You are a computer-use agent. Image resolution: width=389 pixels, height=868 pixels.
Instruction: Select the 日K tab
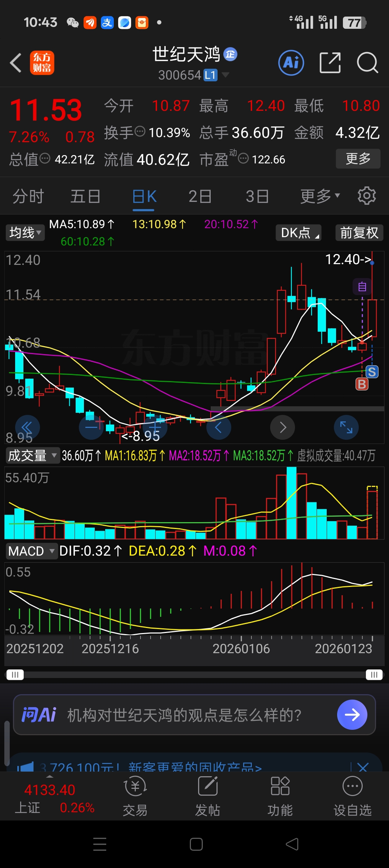(x=144, y=196)
